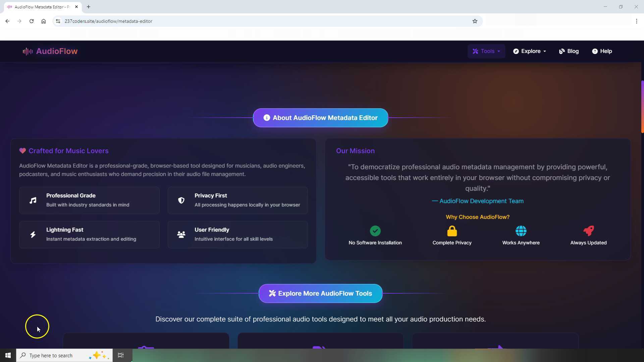This screenshot has width=644, height=362.
Task: Click Explore More AudioFlow Tools
Action: [x=320, y=293]
